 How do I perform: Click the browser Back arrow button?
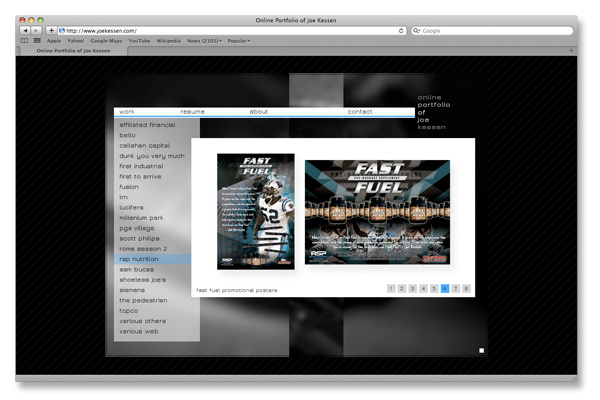pos(25,31)
